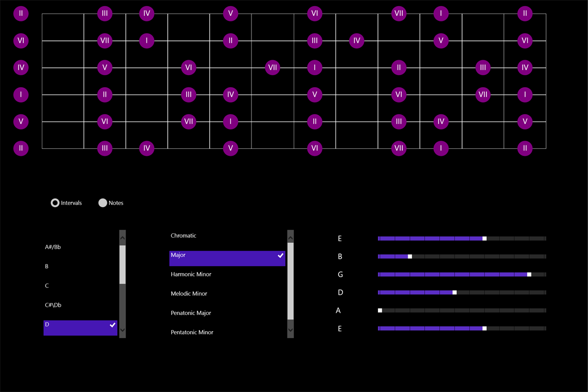588x392 pixels.
Task: Click the checkmark on the selected D root note
Action: 113,325
